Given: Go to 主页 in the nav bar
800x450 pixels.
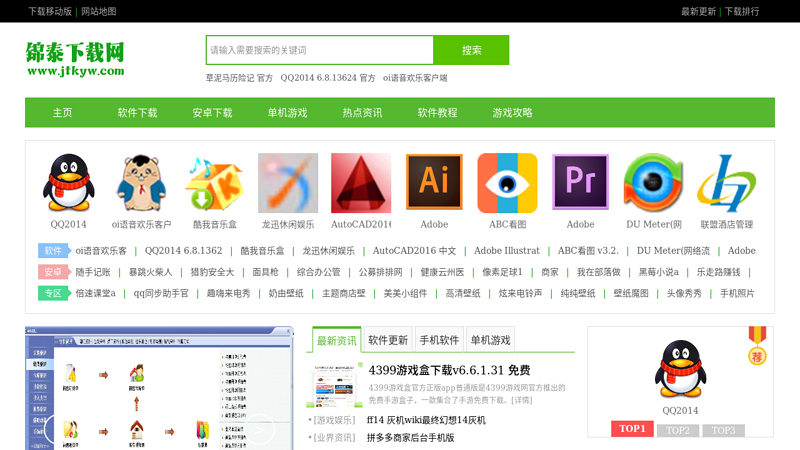Looking at the screenshot, I should [62, 113].
